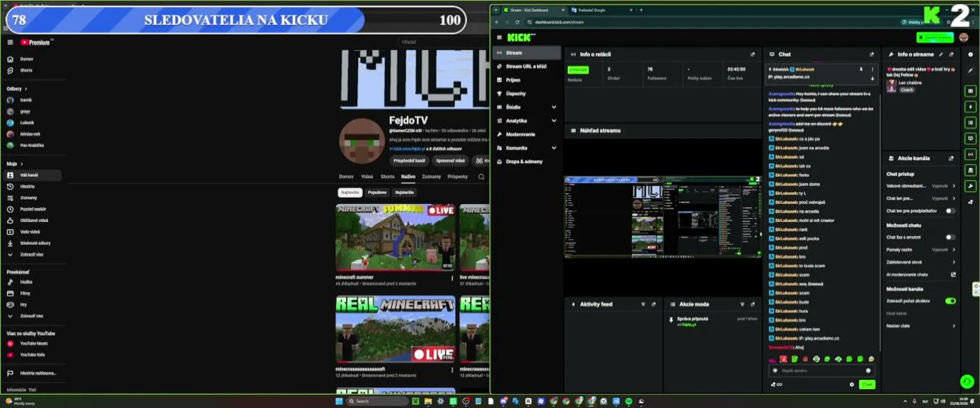Select the Populárne filter chip

tap(377, 193)
